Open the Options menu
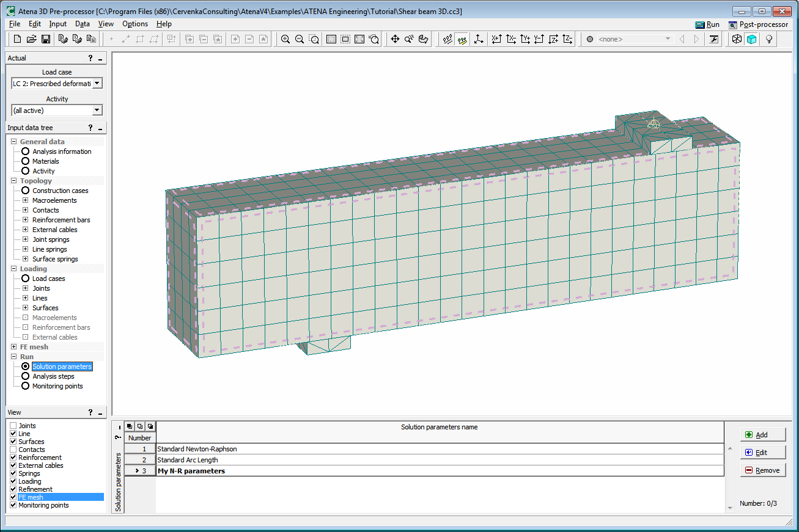Screen dimensions: 799x532 [134, 24]
